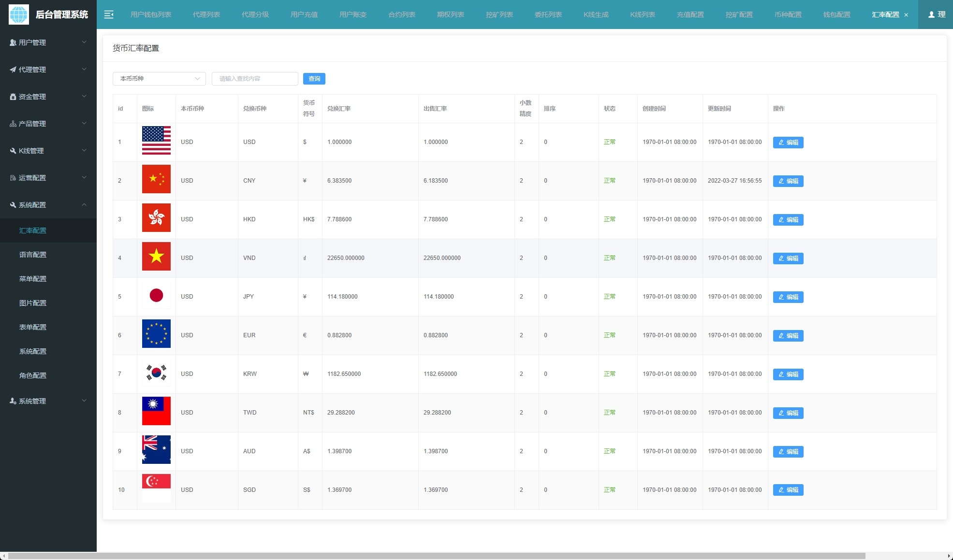Click the 编辑 button for JPY row

point(788,297)
